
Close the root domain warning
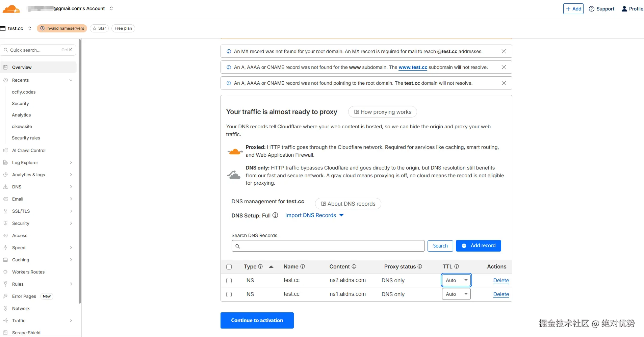(504, 83)
